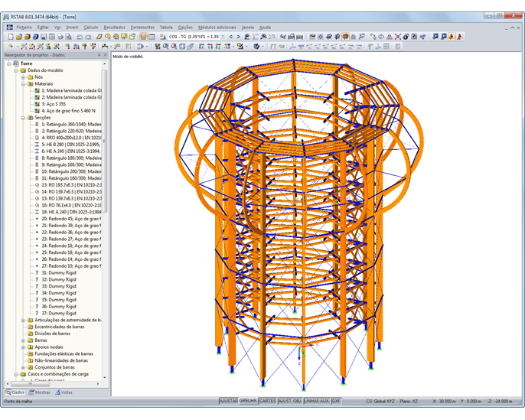
Task: Open the Cálculo menu
Action: click(x=91, y=28)
